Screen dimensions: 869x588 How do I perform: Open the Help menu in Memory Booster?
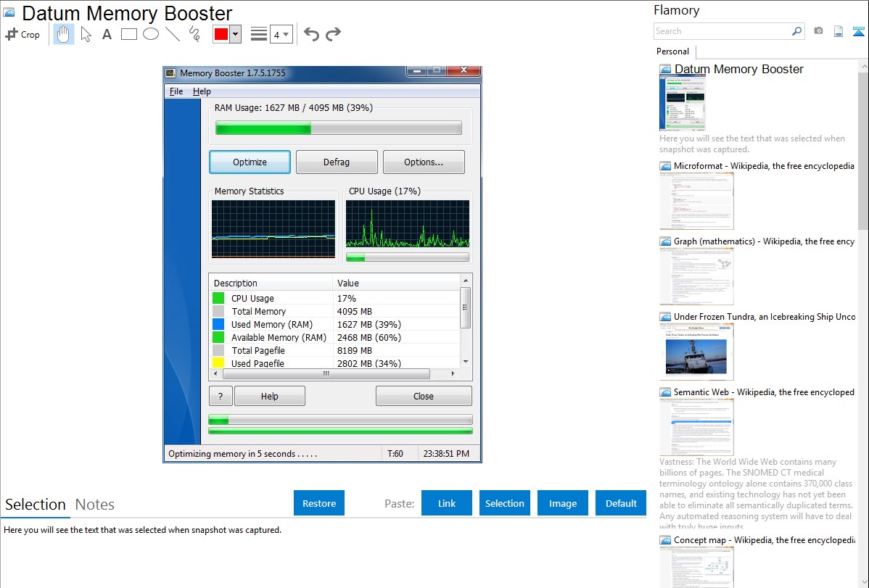(x=202, y=91)
